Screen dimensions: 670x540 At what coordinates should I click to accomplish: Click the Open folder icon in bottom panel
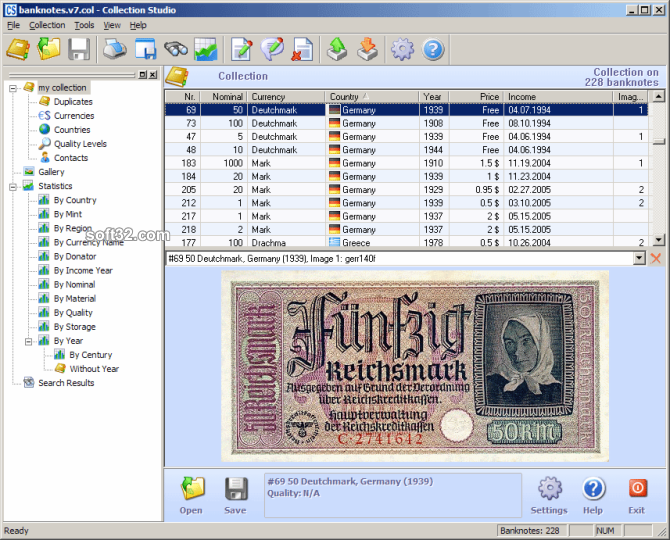pyautogui.click(x=193, y=488)
